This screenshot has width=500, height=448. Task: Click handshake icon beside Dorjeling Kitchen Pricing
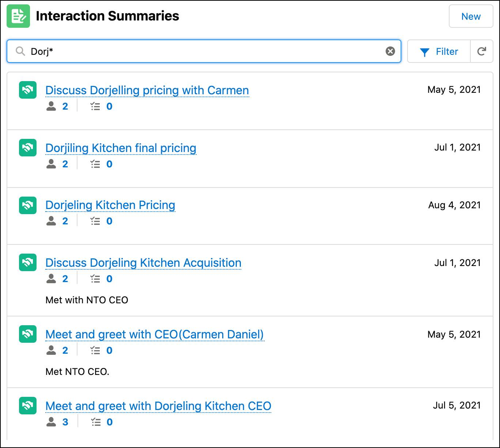click(28, 205)
